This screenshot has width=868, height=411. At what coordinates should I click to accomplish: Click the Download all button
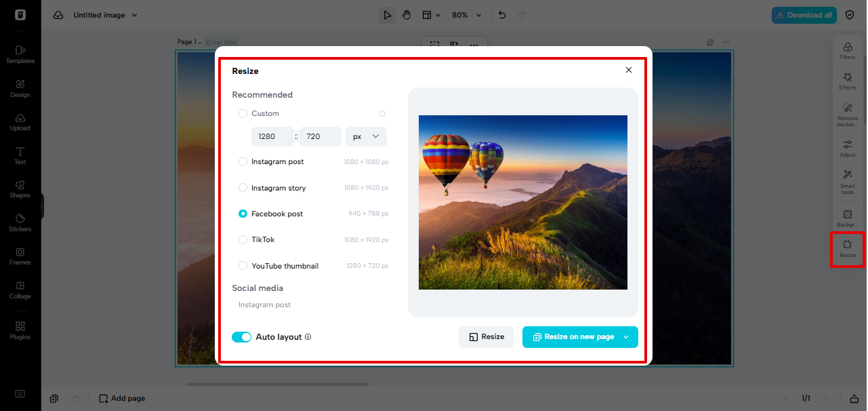tap(804, 14)
